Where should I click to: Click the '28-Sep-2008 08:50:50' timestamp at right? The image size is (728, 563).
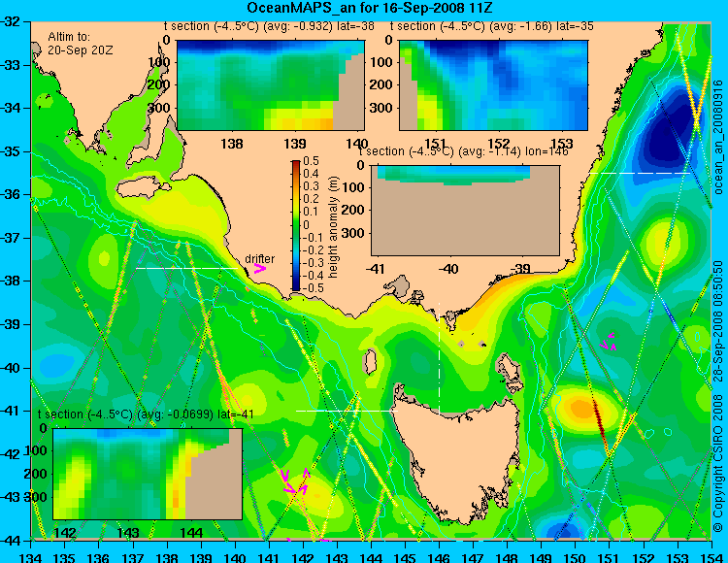[717, 321]
